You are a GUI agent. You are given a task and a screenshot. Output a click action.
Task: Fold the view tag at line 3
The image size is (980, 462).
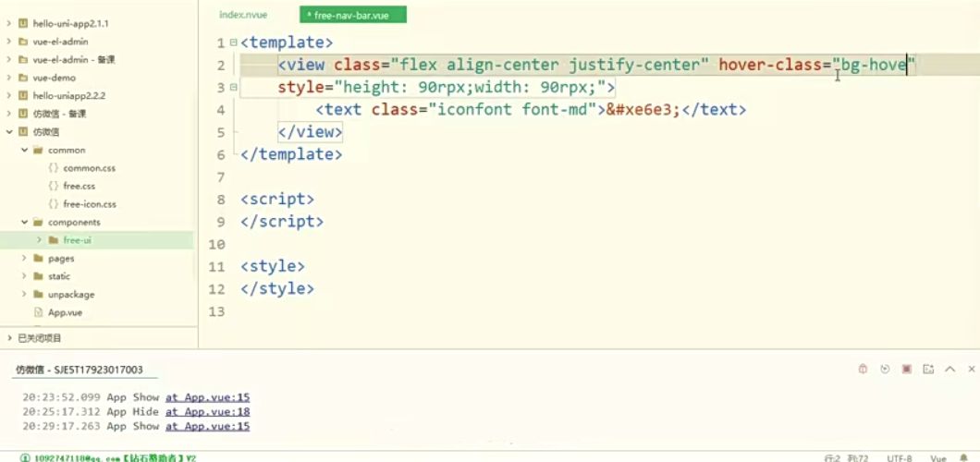(233, 88)
